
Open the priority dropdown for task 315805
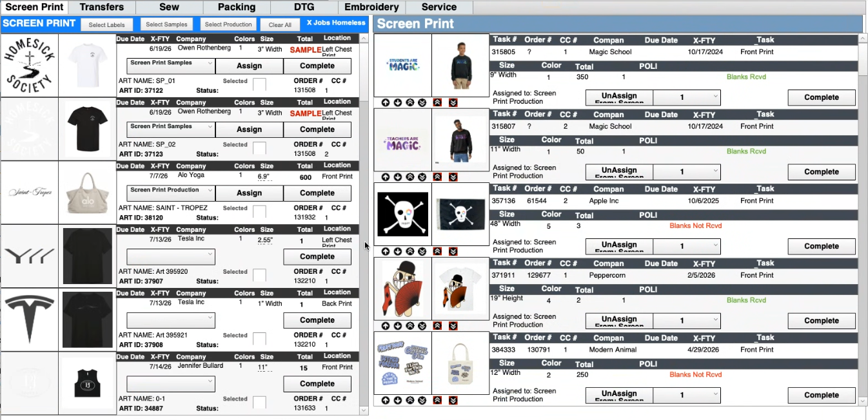687,97
